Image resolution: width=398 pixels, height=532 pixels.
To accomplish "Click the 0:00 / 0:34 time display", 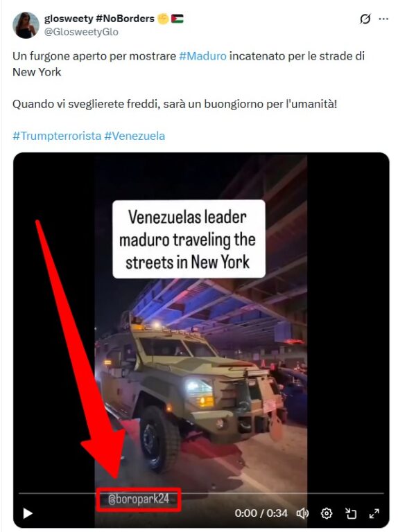I will [x=261, y=513].
